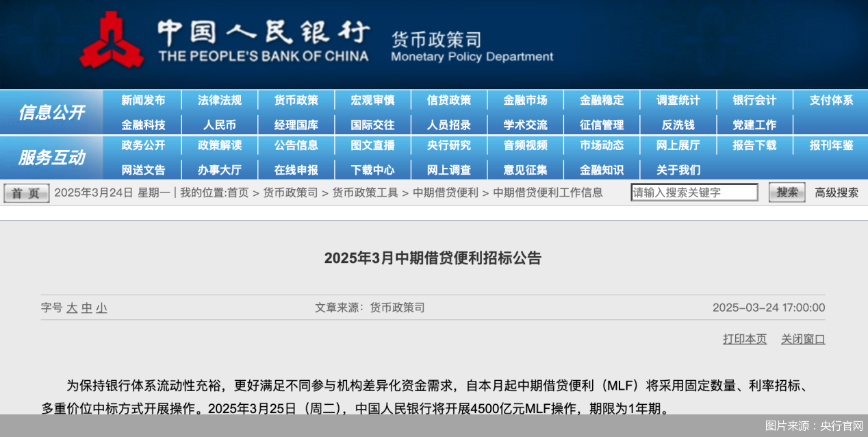Click 打印本页 print link

[745, 339]
